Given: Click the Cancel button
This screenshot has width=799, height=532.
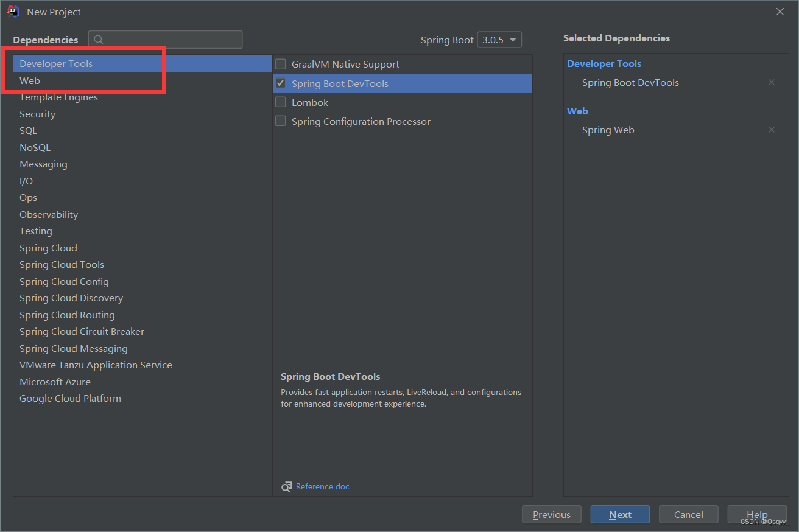Looking at the screenshot, I should point(688,514).
